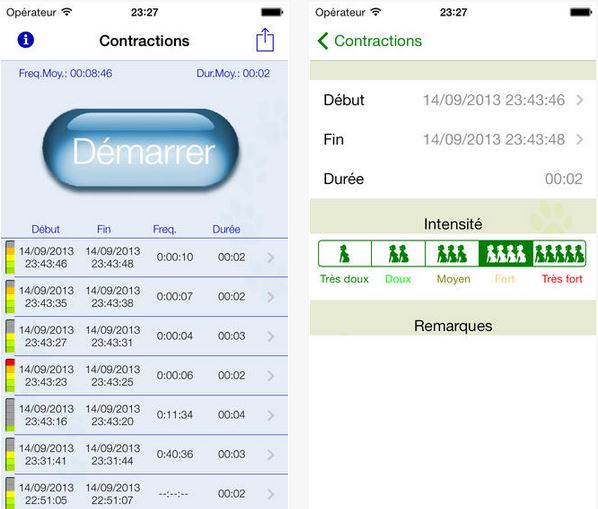Open Fin date picker row chevron
This screenshot has height=509, width=598.
(580, 140)
